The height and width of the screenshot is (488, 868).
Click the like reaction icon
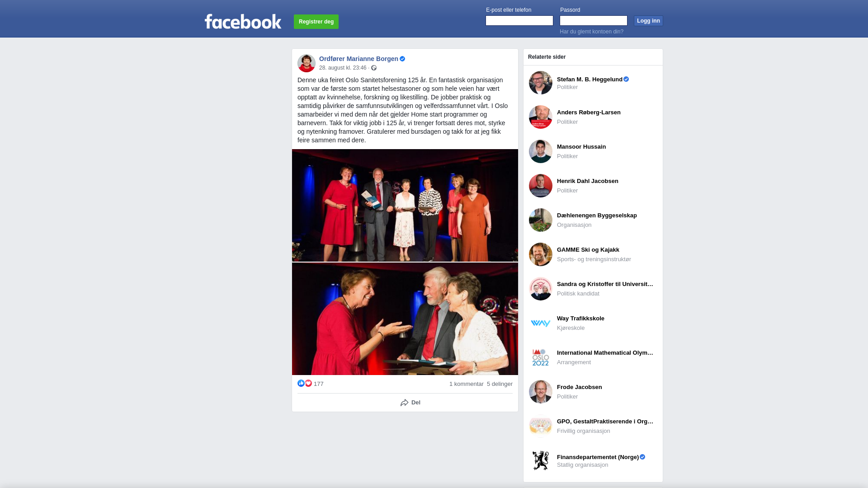pyautogui.click(x=301, y=383)
